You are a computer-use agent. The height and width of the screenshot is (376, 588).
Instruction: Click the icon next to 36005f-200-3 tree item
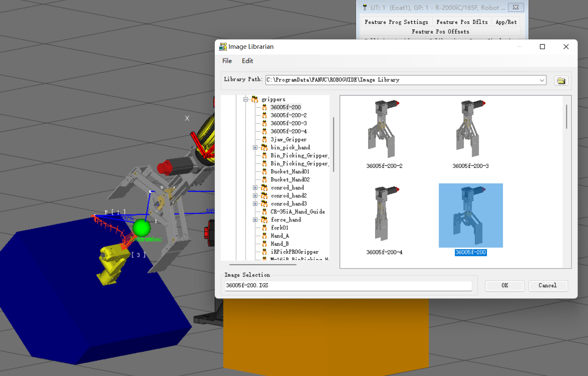(264, 123)
